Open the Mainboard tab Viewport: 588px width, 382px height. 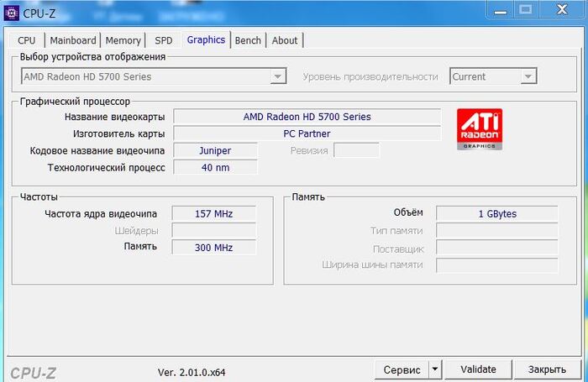[73, 40]
